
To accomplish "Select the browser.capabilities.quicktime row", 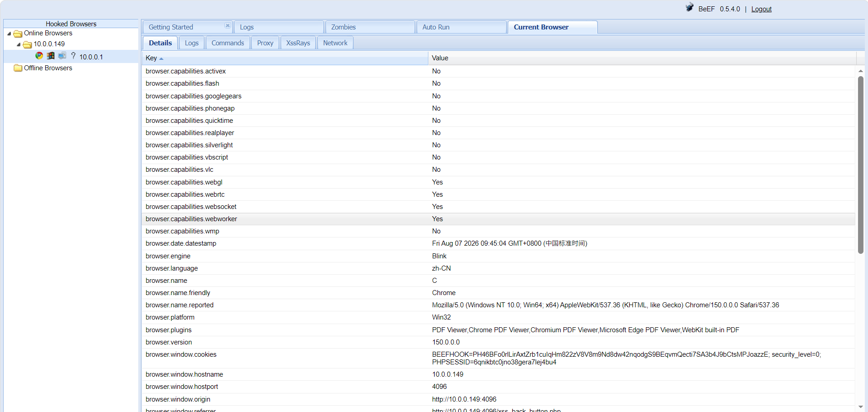I will pos(499,121).
